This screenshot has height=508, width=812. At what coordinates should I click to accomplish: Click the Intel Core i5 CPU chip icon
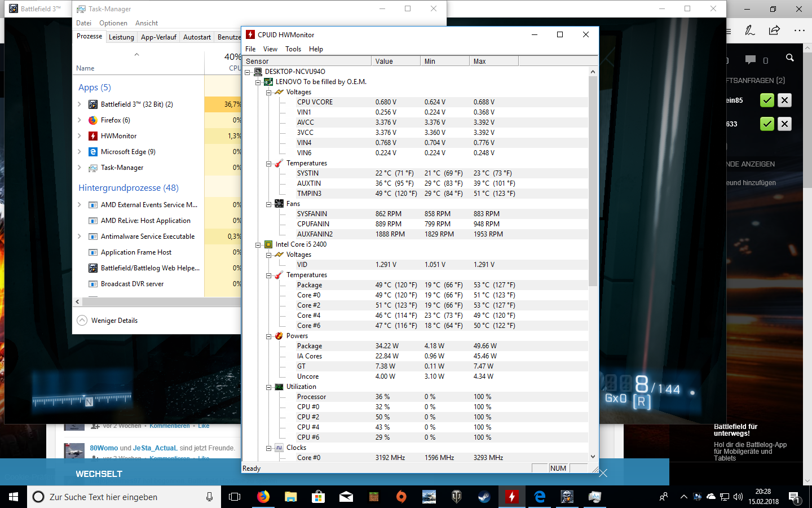coord(269,244)
